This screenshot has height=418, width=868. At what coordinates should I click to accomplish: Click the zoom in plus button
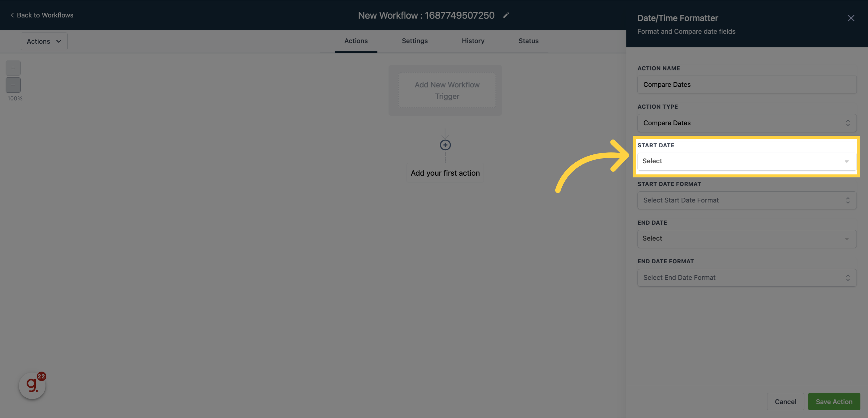click(13, 68)
